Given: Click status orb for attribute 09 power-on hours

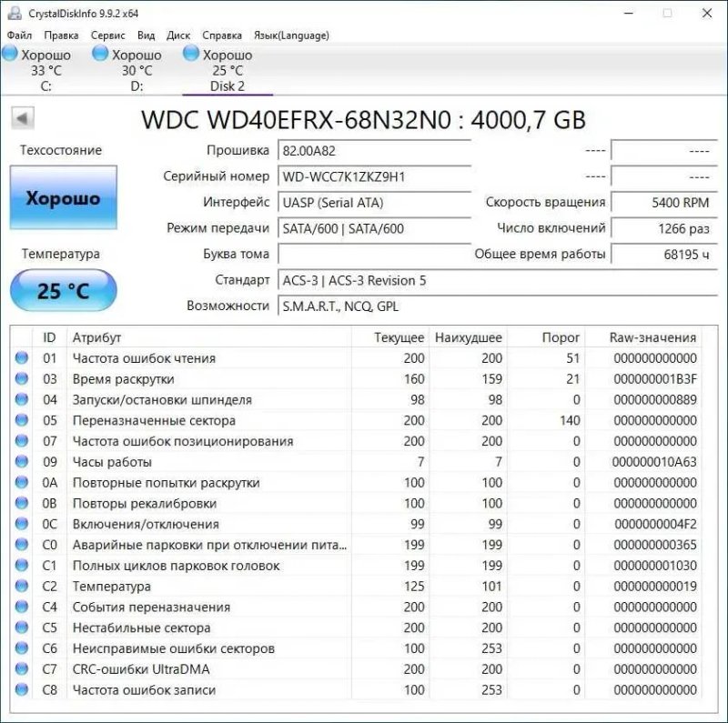Looking at the screenshot, I should click(x=22, y=461).
